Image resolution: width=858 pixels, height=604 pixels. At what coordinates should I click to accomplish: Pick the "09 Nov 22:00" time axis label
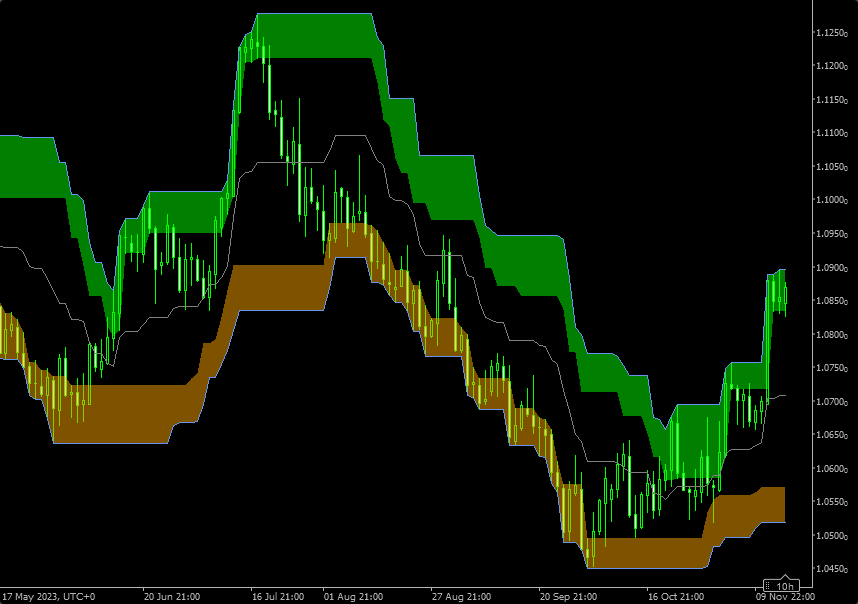pyautogui.click(x=785, y=596)
